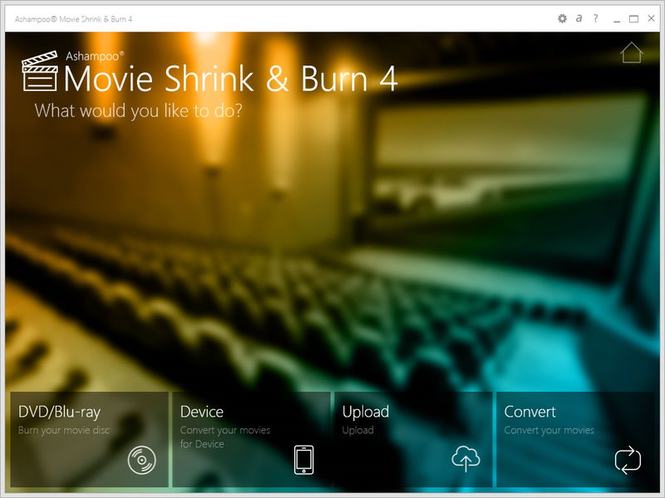The width and height of the screenshot is (665, 498).
Task: Click 'Convert your movies' in the Convert tile
Action: 549,430
